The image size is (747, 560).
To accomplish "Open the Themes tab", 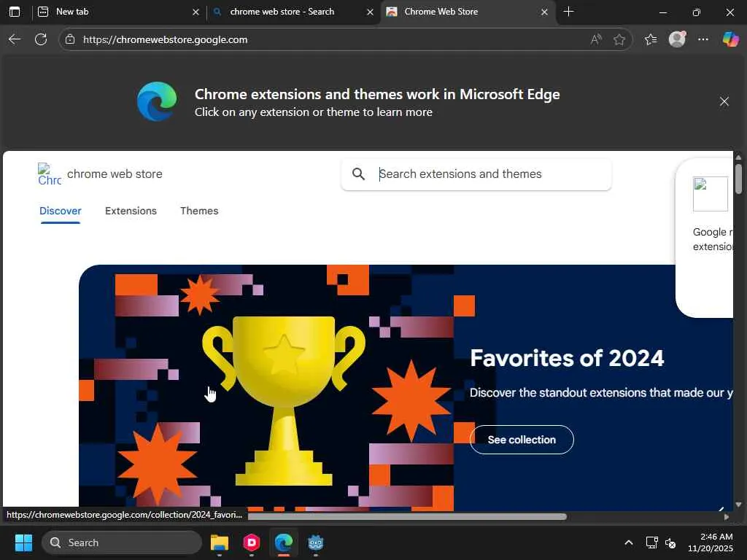I will (199, 211).
